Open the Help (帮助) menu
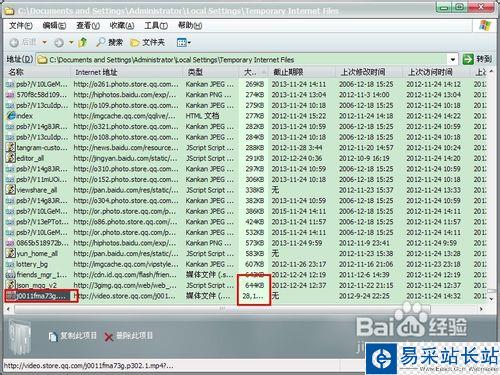The image size is (500, 375). tap(190, 25)
